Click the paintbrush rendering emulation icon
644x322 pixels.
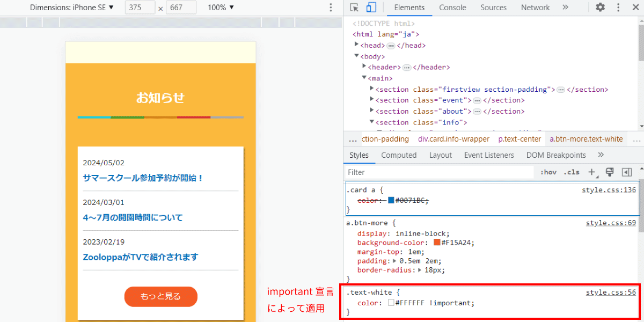coord(609,172)
